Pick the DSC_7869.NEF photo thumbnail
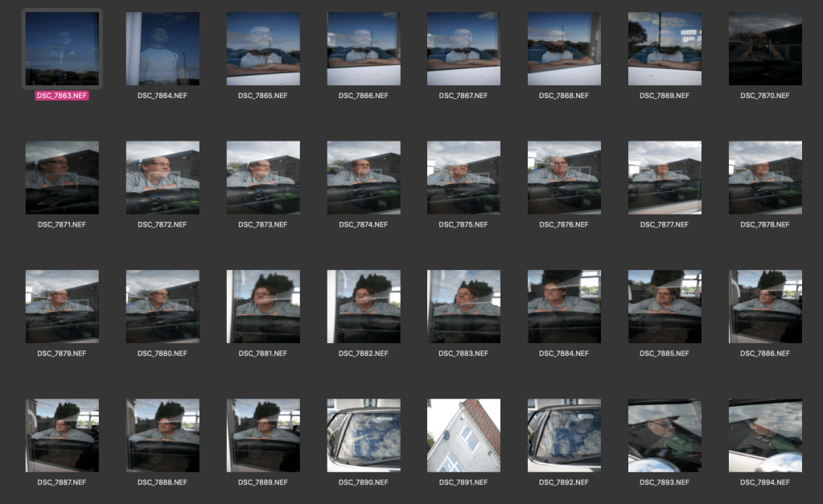 (665, 48)
